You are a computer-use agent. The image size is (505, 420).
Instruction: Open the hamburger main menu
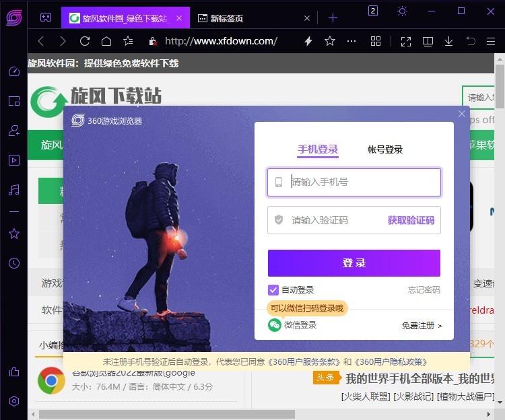[x=490, y=41]
